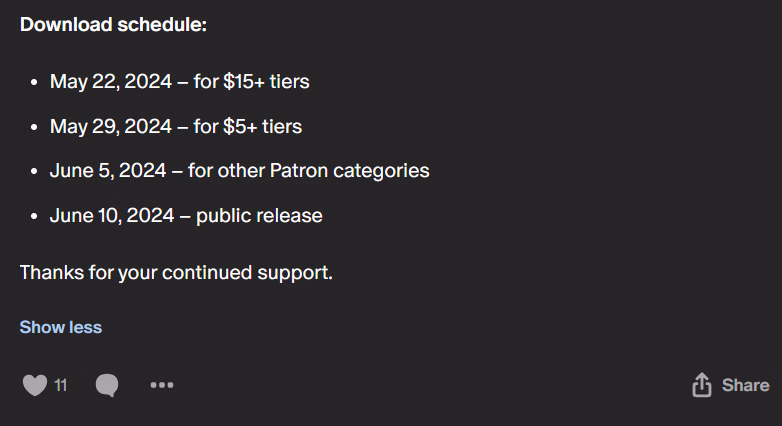Click the bullet before June 5 entry
The image size is (782, 426).
pyautogui.click(x=34, y=172)
